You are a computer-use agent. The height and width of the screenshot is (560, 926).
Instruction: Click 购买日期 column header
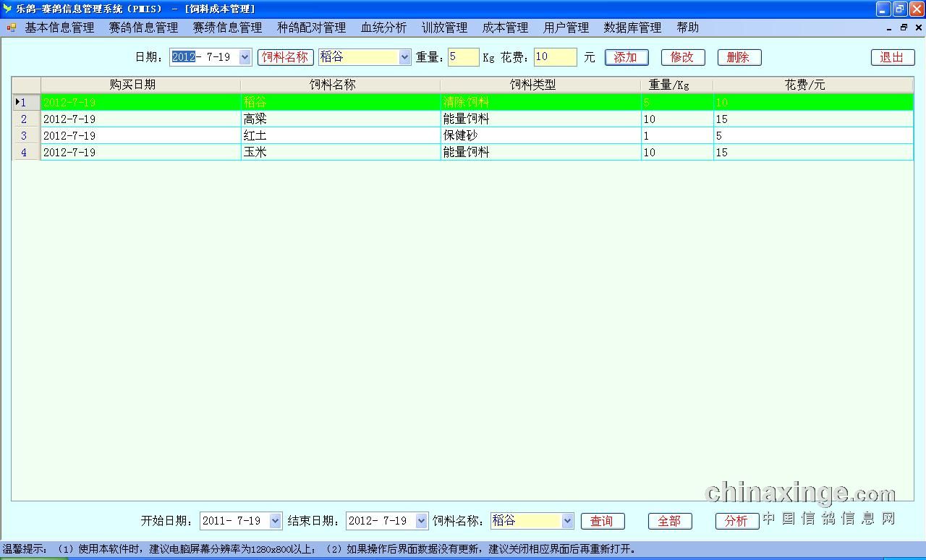click(x=140, y=85)
